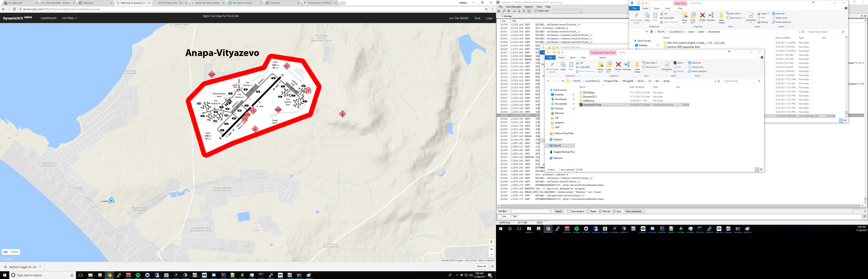Expand dump window address history dropdown
This screenshot has width=868, height=279.
(x=715, y=81)
